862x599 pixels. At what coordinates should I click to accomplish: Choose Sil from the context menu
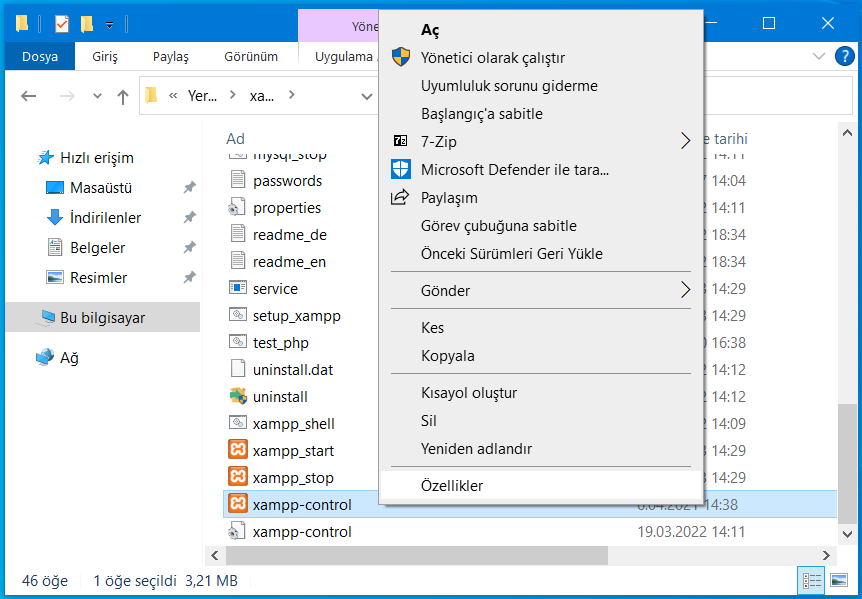(541, 420)
